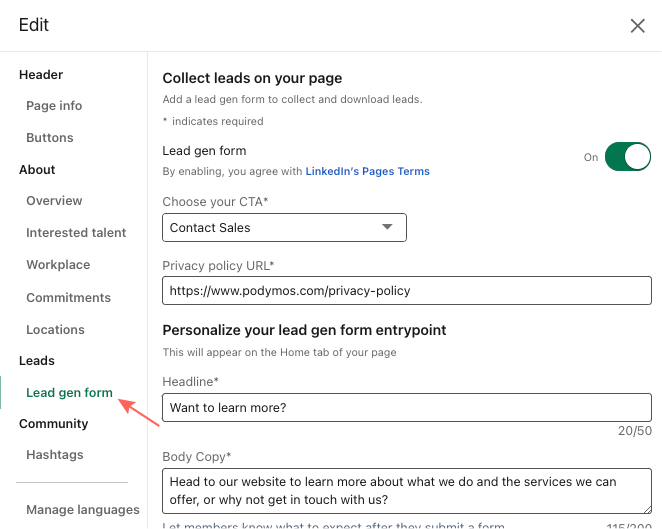662x529 pixels.
Task: Go to Page info section
Action: (54, 106)
